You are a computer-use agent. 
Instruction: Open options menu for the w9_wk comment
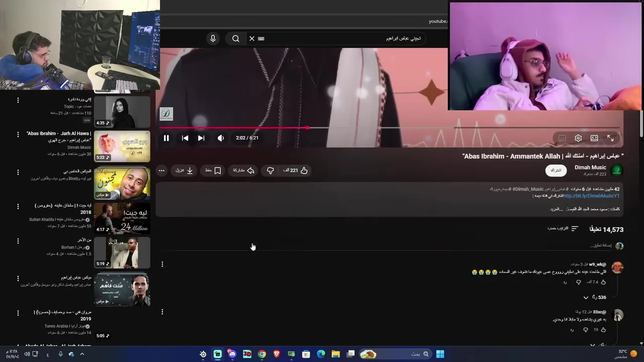tap(162, 264)
